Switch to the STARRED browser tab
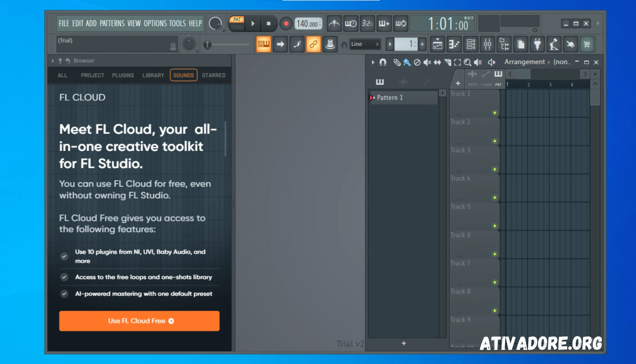This screenshot has height=364, width=636. 214,75
